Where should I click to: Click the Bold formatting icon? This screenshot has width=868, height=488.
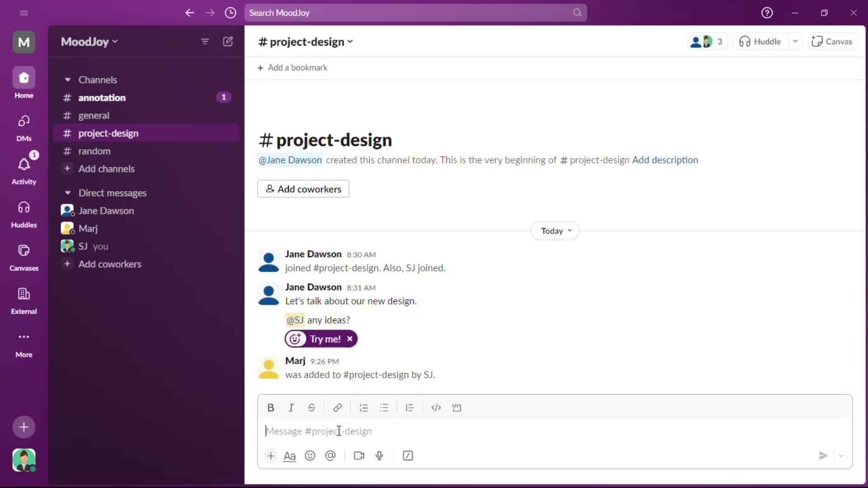(271, 408)
